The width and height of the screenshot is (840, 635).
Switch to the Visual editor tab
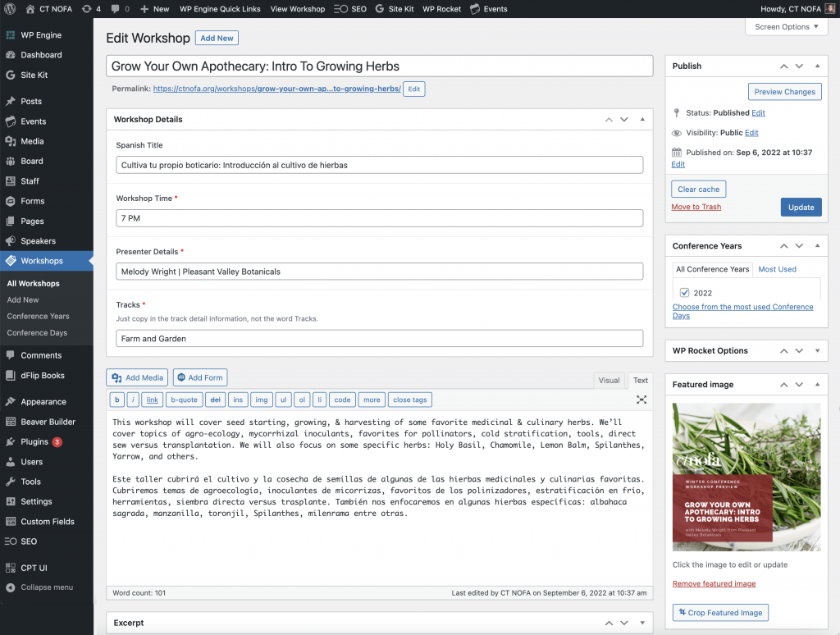point(609,381)
